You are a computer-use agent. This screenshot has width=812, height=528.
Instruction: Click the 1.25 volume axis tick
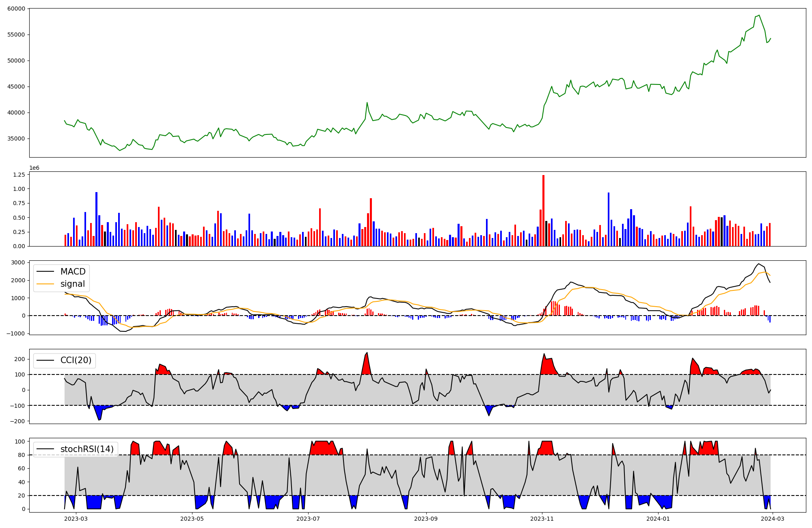click(19, 175)
